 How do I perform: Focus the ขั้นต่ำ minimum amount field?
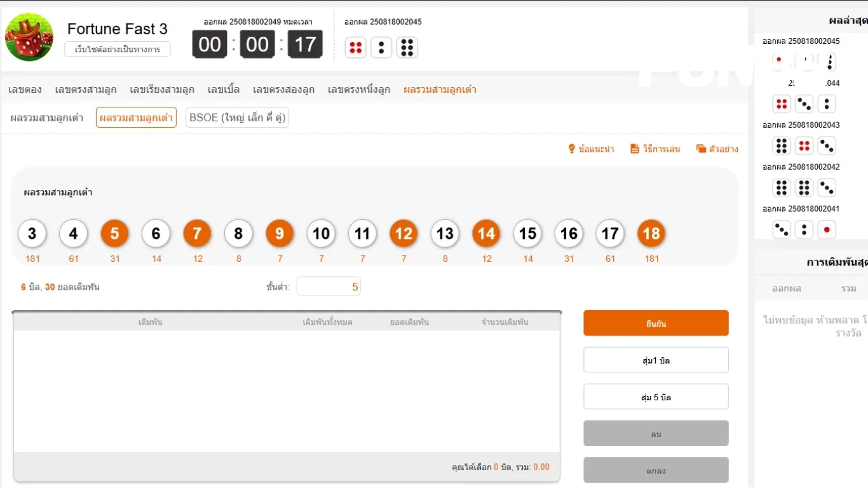(329, 287)
